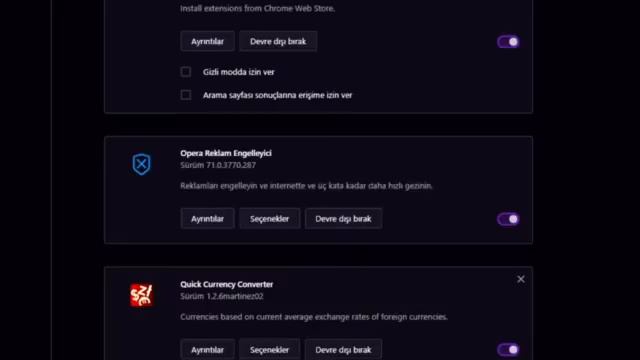This screenshot has height=360, width=640.
Task: Click 'Devre dışı bırak' for Opera Reklam Engelleyici
Action: pos(343,219)
